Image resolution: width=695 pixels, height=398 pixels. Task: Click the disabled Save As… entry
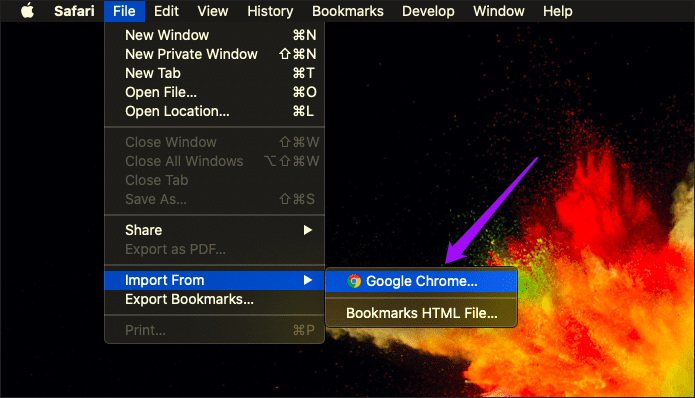point(215,199)
